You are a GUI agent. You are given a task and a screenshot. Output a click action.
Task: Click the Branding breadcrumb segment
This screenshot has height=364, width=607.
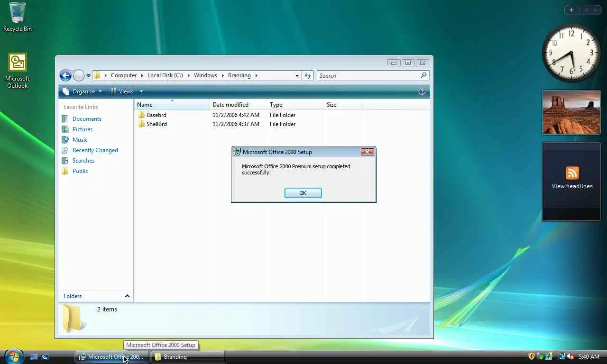[x=239, y=75]
